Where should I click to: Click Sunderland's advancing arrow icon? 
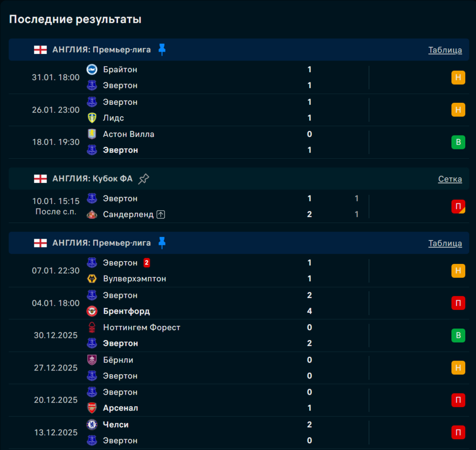pos(161,215)
